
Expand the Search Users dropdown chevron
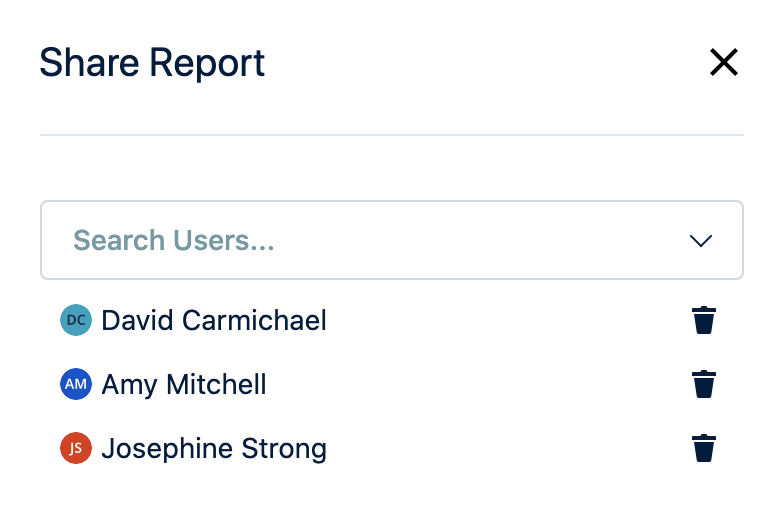point(700,241)
